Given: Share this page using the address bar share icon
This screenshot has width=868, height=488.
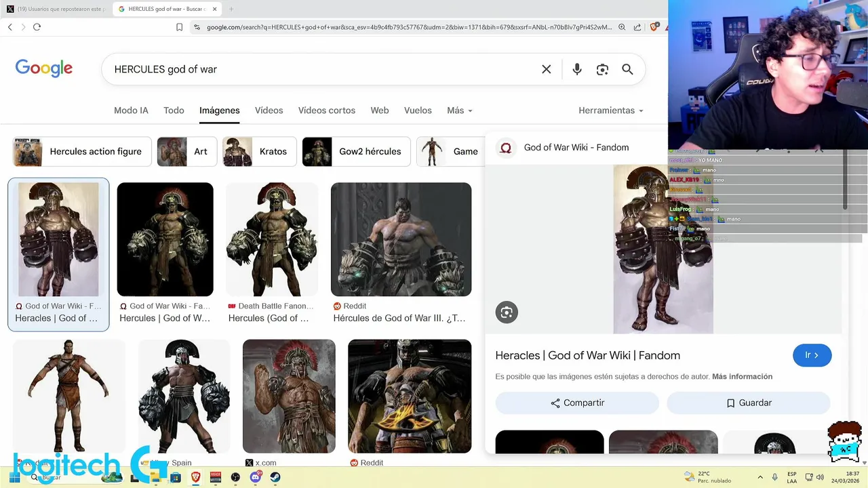Looking at the screenshot, I should click(x=637, y=27).
